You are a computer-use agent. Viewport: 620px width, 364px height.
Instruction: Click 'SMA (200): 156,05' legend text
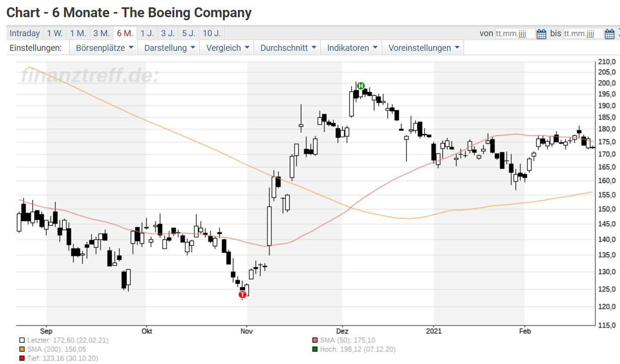coord(56,349)
